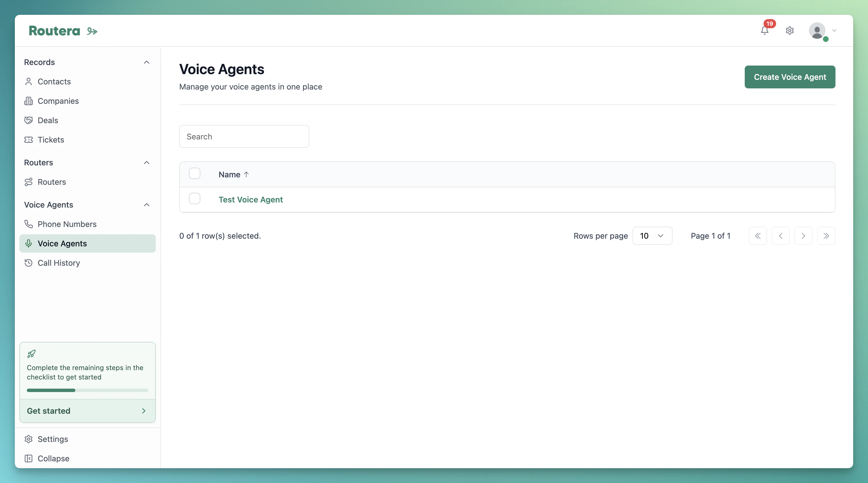Select Voice Agents sidebar item
868x483 pixels.
(x=88, y=243)
